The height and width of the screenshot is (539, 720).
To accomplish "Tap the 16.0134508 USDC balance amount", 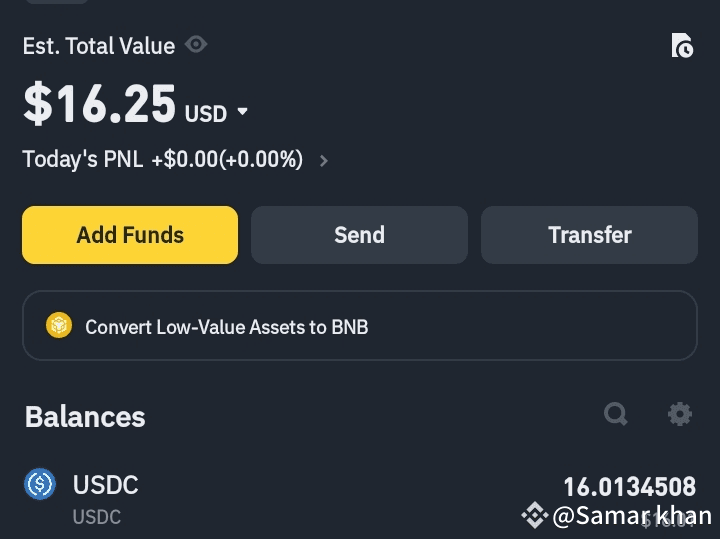I will point(629,487).
